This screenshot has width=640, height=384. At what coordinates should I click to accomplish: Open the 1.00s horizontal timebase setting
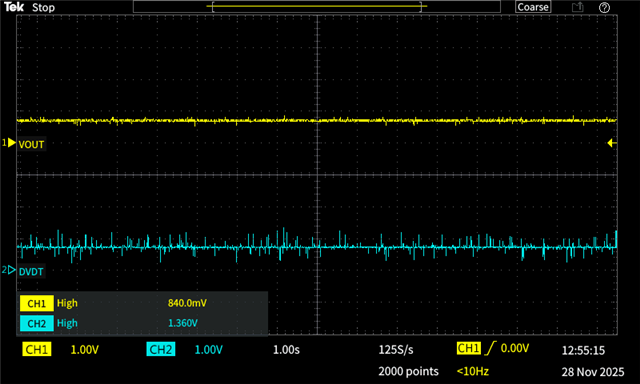pyautogui.click(x=286, y=350)
